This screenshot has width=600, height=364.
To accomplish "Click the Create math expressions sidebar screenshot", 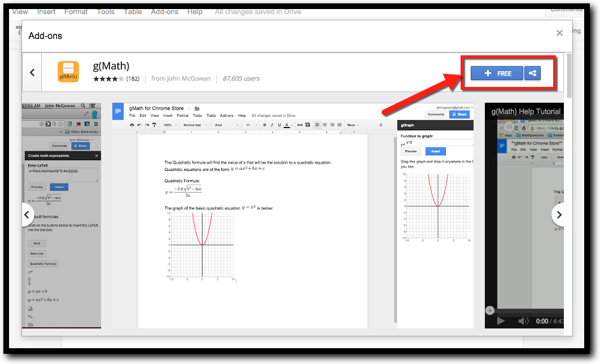I will pos(62,216).
